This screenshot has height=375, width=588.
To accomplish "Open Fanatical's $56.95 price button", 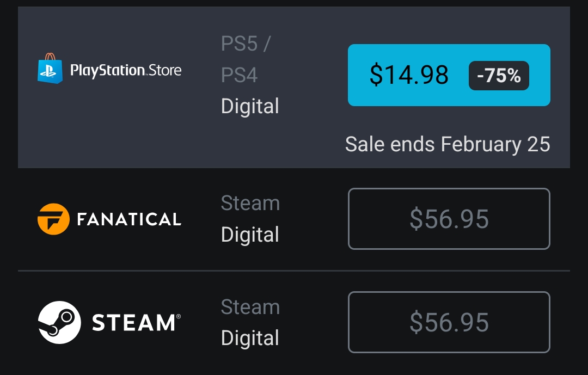I will (449, 219).
